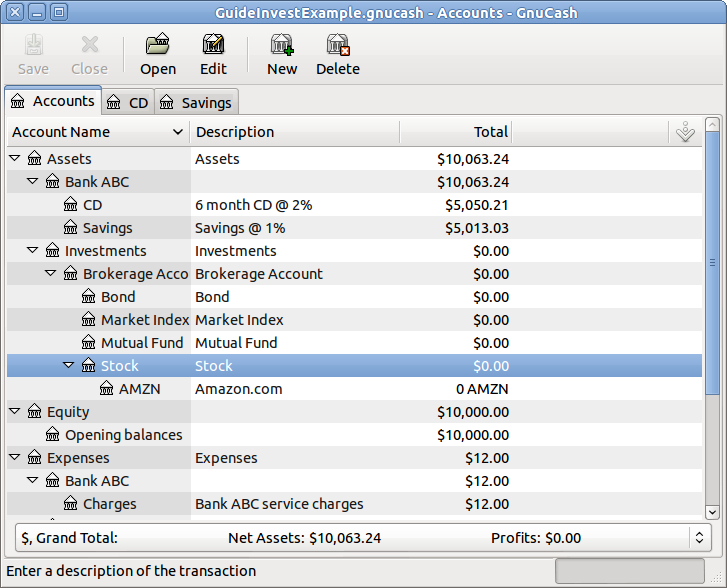This screenshot has height=588, width=727.
Task: Switch to the CD tab
Action: pyautogui.click(x=128, y=102)
